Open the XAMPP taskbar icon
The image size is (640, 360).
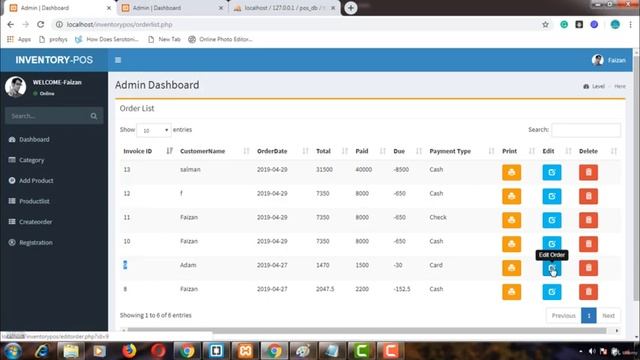click(245, 351)
